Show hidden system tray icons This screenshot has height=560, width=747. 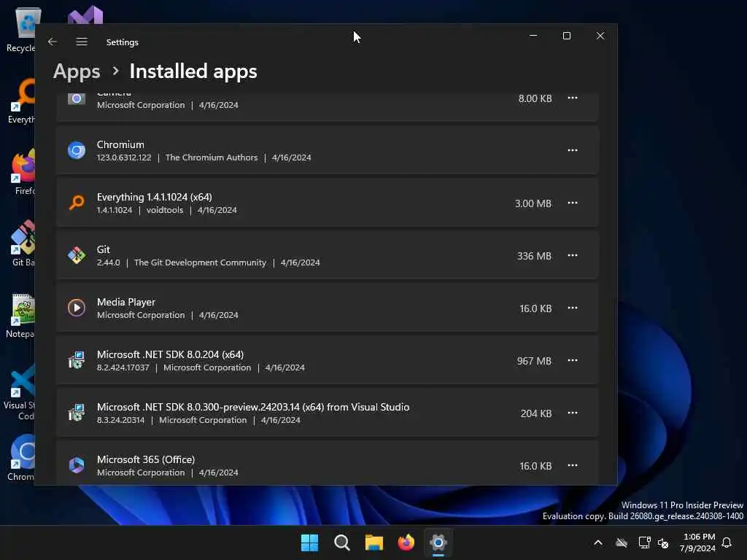tap(598, 542)
